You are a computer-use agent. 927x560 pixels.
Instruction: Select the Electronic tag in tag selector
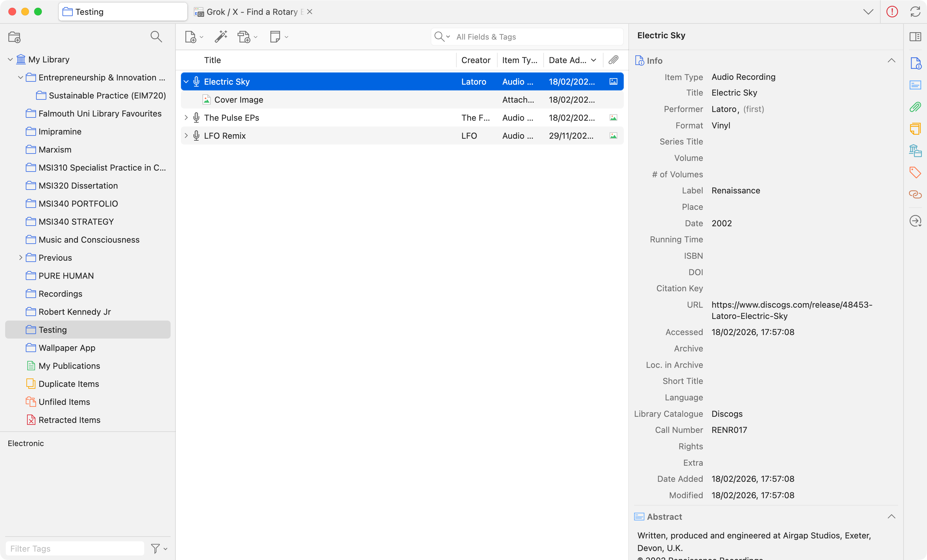[26, 443]
